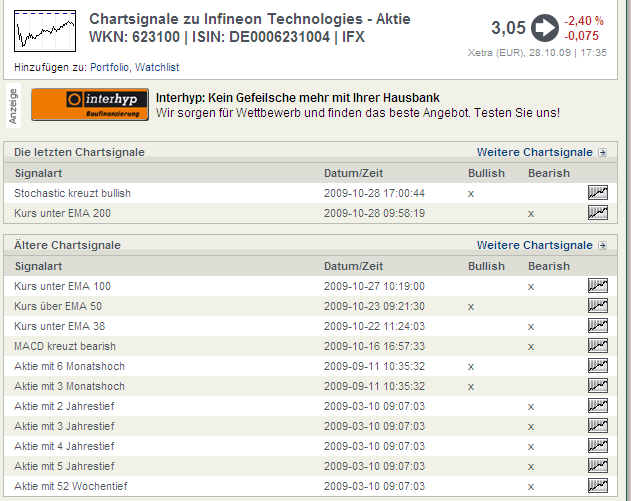Open chart icon for Stochastic kreuzt bullish
631x501 pixels.
click(598, 193)
